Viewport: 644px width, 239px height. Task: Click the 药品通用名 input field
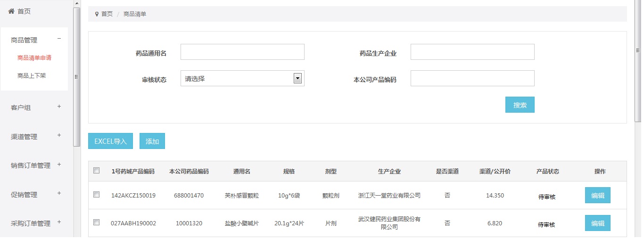click(x=242, y=52)
